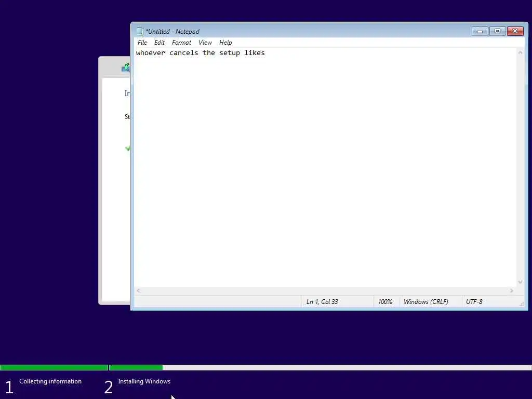Click the vertical scrollbar up arrow

[520, 52]
